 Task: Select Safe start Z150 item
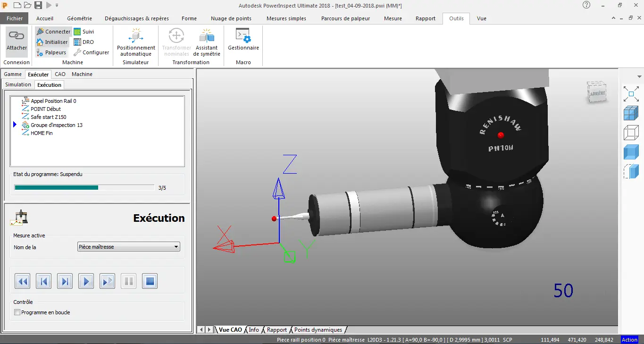(49, 117)
